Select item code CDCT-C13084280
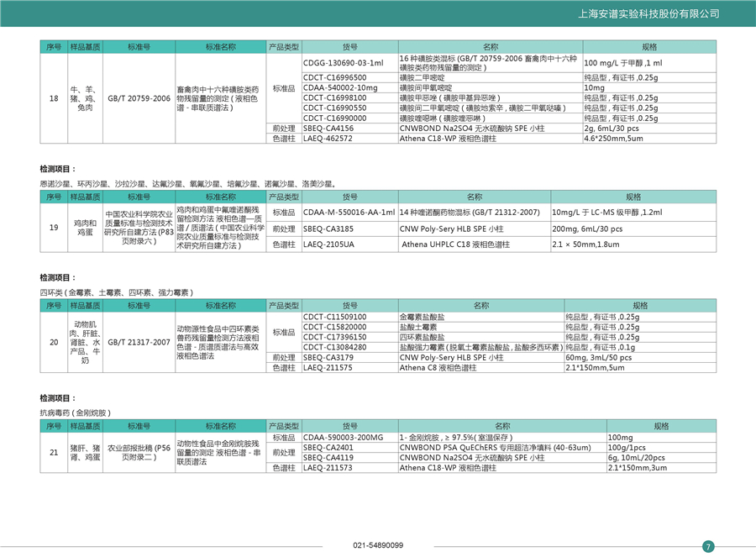This screenshot has width=756, height=557. [334, 347]
